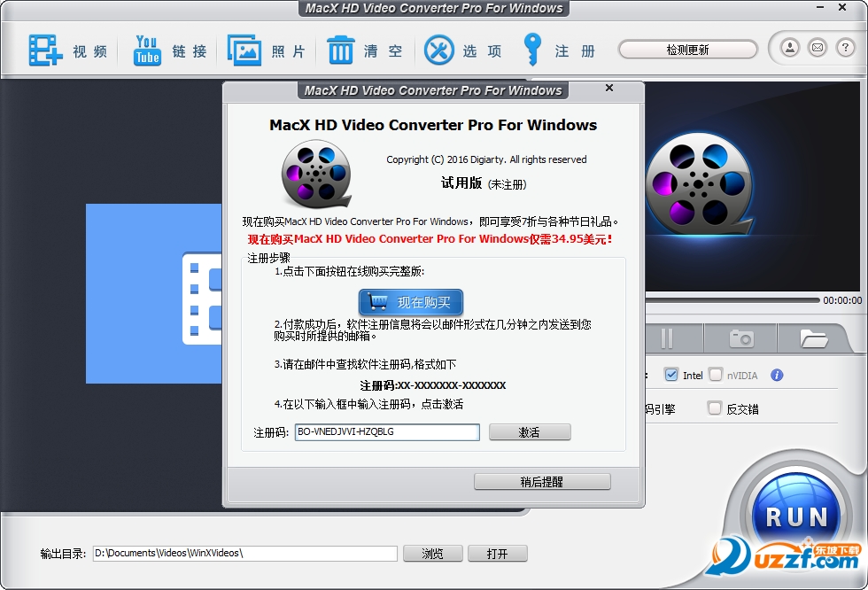Enable the nVIDIA hardware encoder checkbox
The height and width of the screenshot is (590, 868).
(x=716, y=375)
